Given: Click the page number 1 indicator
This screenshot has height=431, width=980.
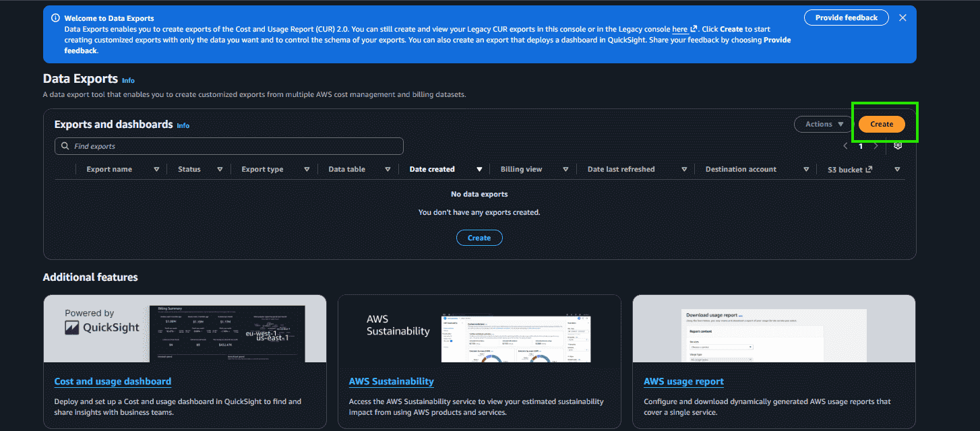Looking at the screenshot, I should [x=861, y=146].
